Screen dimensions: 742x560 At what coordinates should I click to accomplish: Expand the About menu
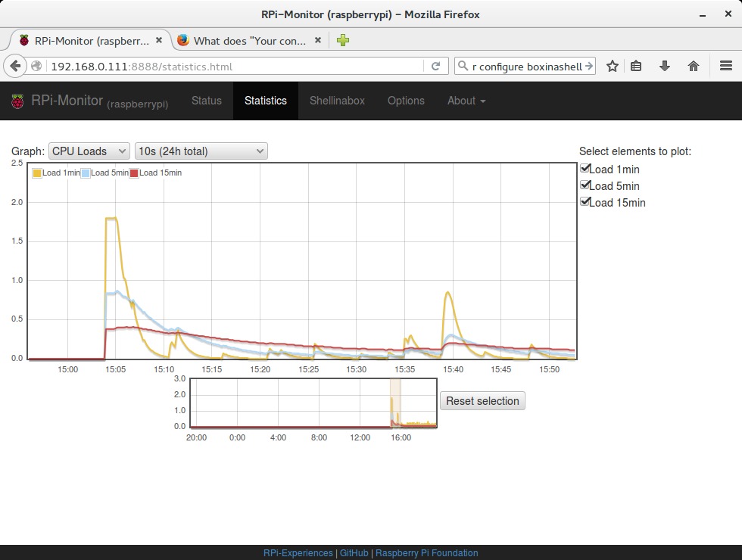[465, 100]
